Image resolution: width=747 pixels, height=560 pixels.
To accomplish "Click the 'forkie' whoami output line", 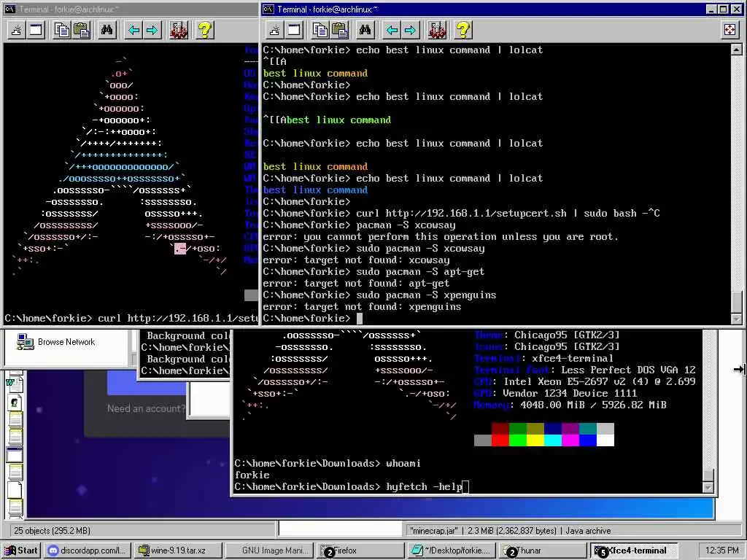I will coord(252,475).
